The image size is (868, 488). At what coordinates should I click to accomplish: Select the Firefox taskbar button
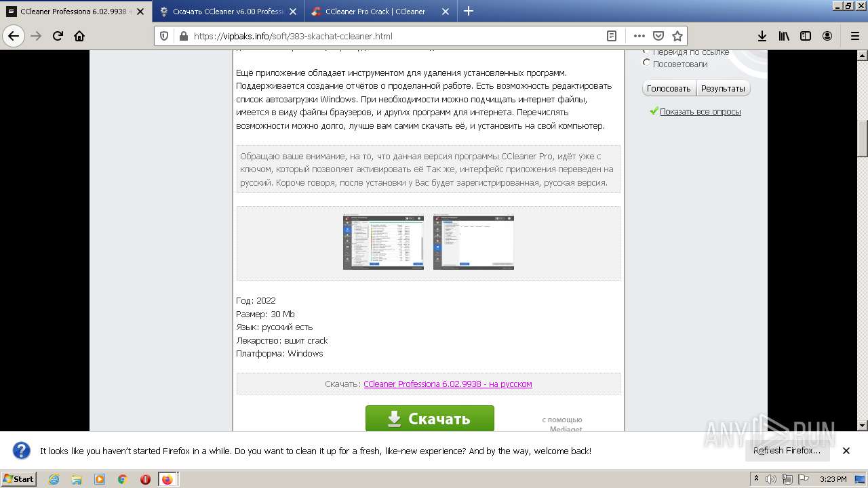point(167,479)
